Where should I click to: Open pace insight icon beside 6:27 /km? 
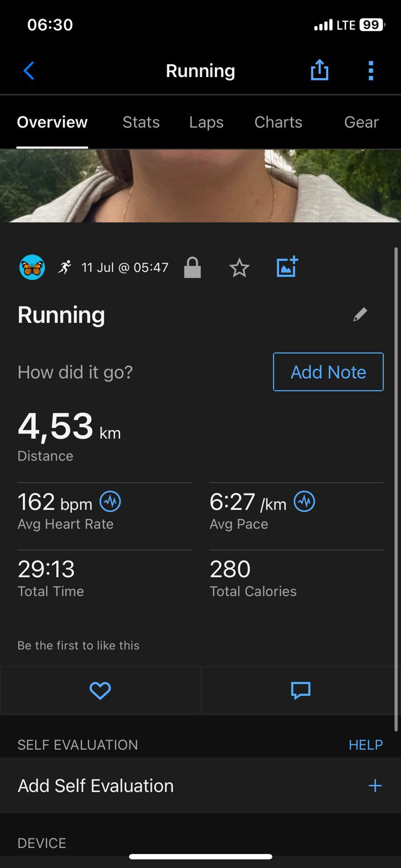pyautogui.click(x=304, y=501)
